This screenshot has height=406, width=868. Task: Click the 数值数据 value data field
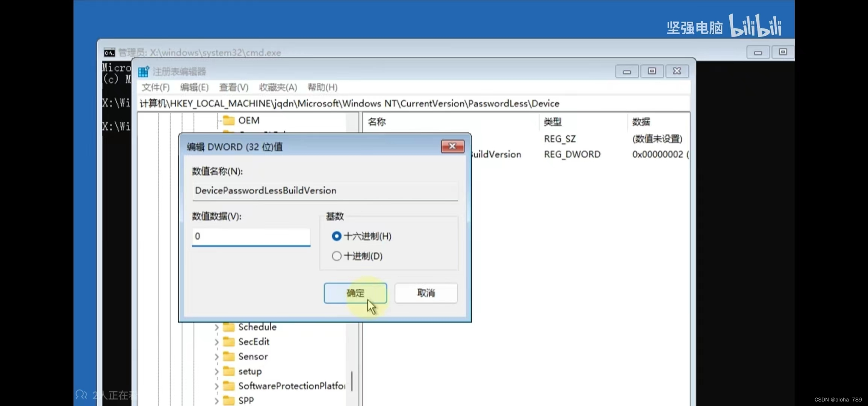pyautogui.click(x=251, y=236)
